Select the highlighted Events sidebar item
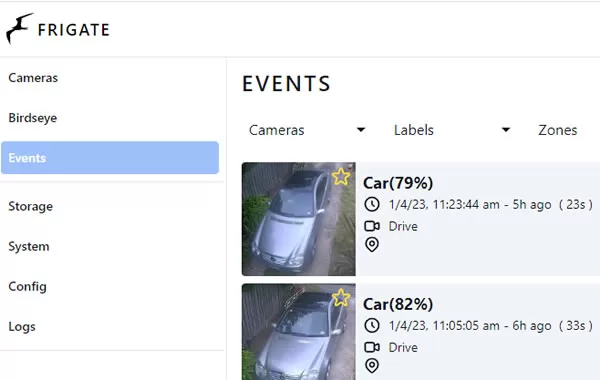600x380 pixels. 110,158
